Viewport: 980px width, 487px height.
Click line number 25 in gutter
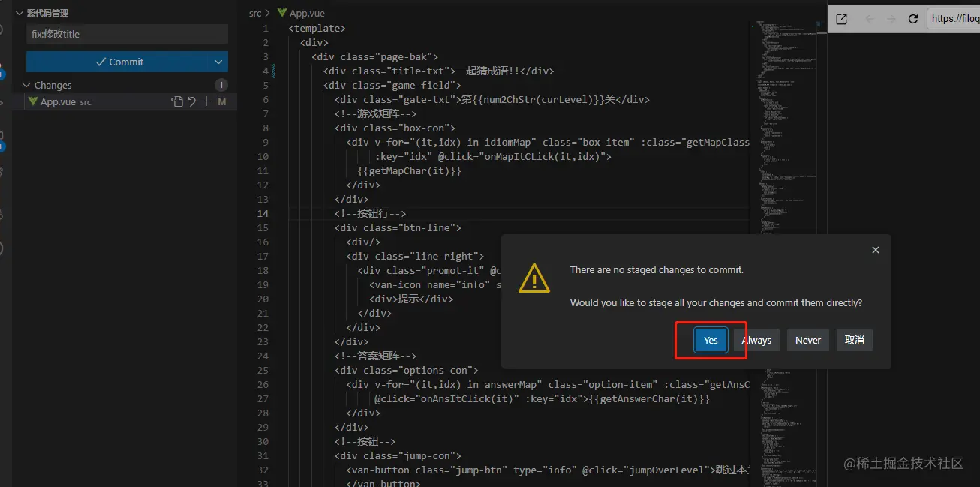coord(263,370)
